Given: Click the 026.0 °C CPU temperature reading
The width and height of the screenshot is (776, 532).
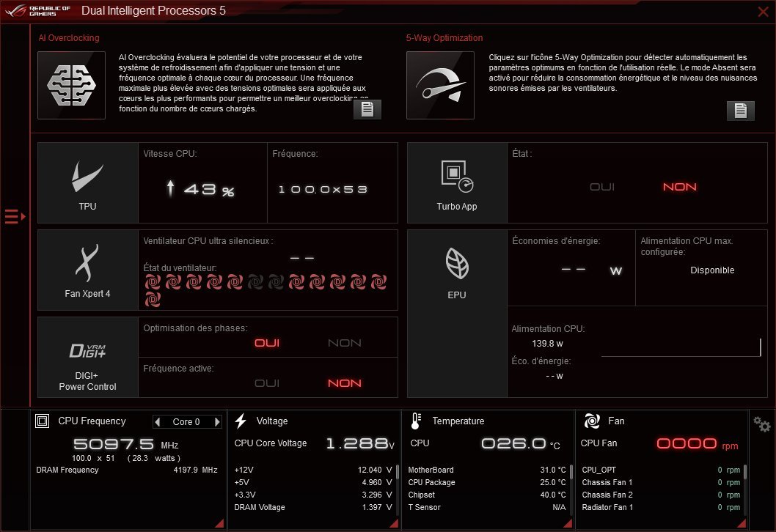Looking at the screenshot, I should click(521, 443).
